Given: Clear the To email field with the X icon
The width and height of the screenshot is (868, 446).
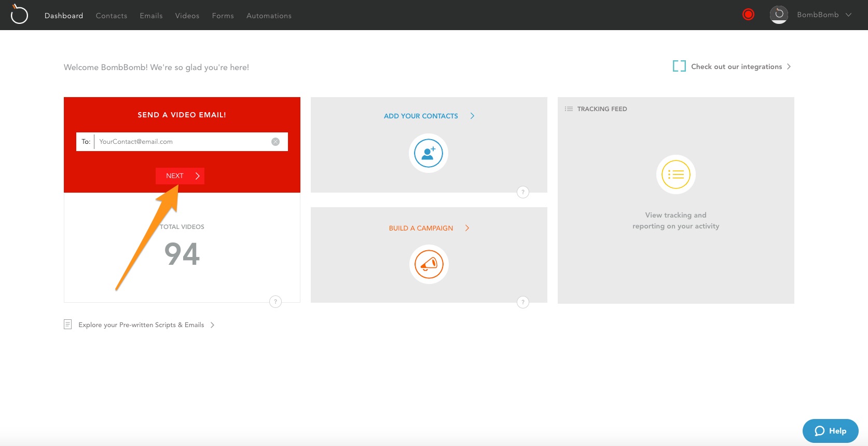Looking at the screenshot, I should coord(275,142).
